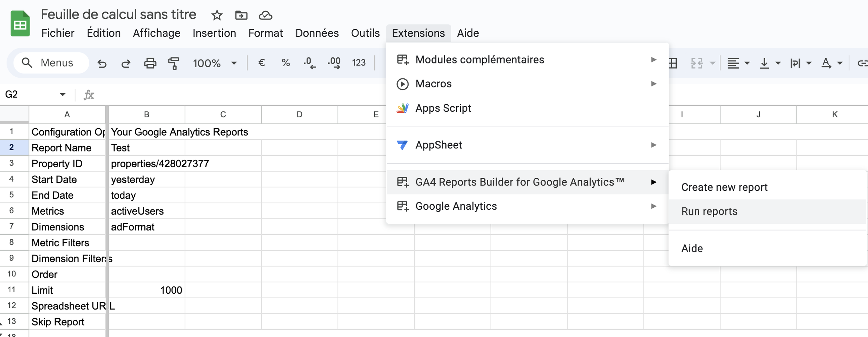Select the Skip Report label cell

click(67, 322)
